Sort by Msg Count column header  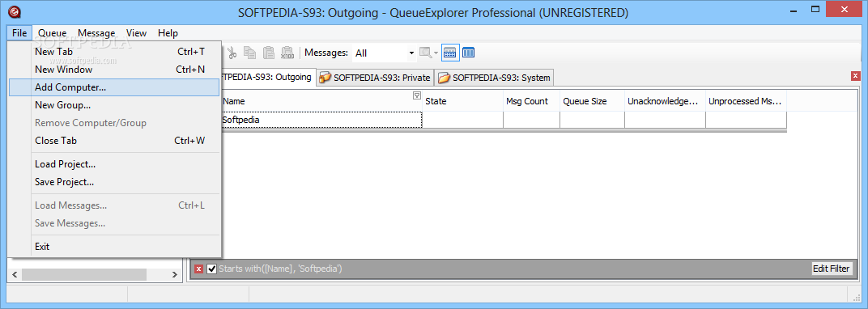tap(531, 101)
